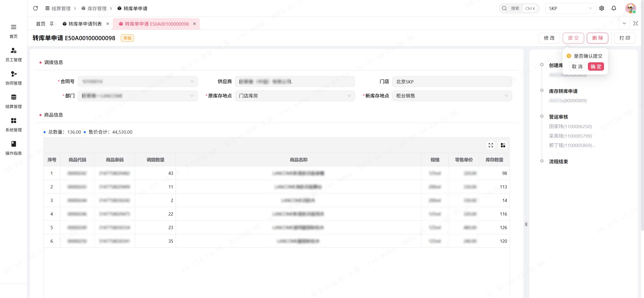Click the page fullscreen icon by tabs
Viewport: 644px width, 298px height.
(636, 23)
